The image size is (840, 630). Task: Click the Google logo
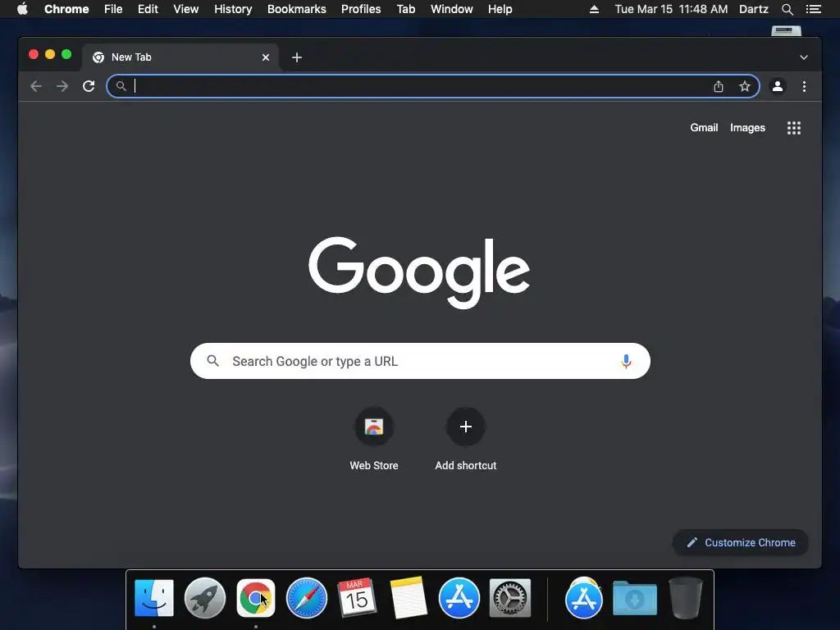(x=419, y=272)
